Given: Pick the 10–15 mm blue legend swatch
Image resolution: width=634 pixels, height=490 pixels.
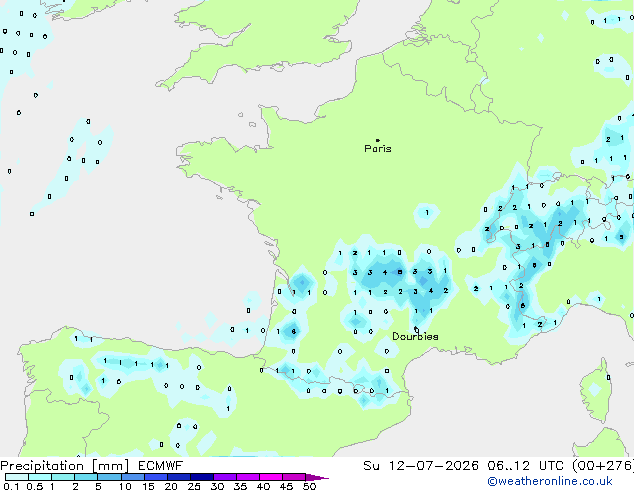Looking at the screenshot, I should tap(132, 477).
